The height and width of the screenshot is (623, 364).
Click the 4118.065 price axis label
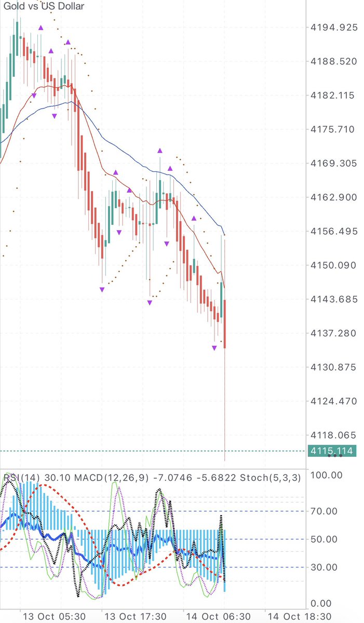tap(333, 435)
